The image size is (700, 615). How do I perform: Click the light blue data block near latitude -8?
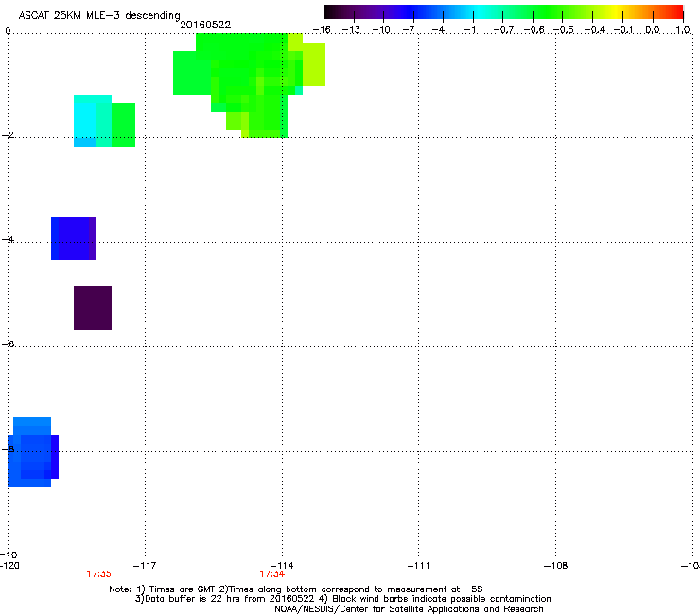pyautogui.click(x=32, y=452)
